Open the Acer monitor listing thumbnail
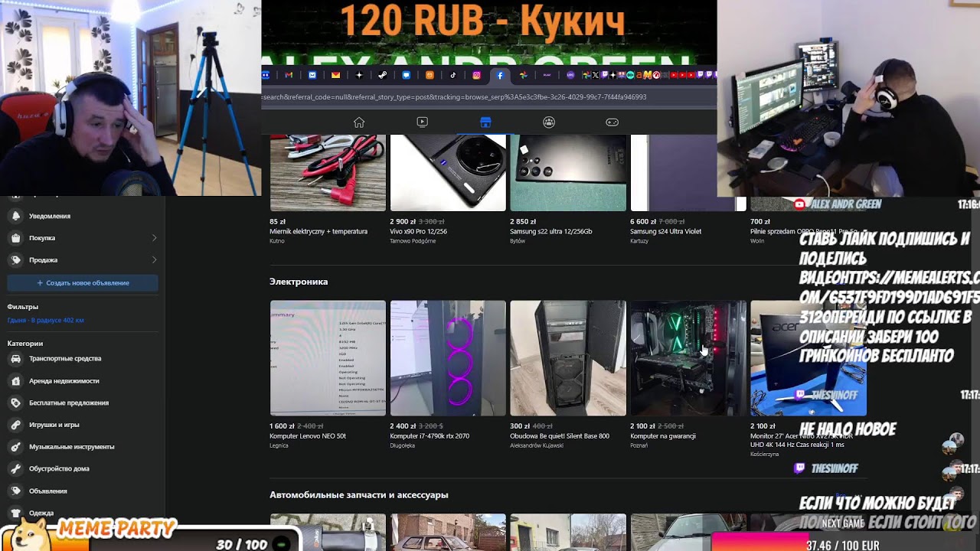This screenshot has width=980, height=551. coord(808,358)
